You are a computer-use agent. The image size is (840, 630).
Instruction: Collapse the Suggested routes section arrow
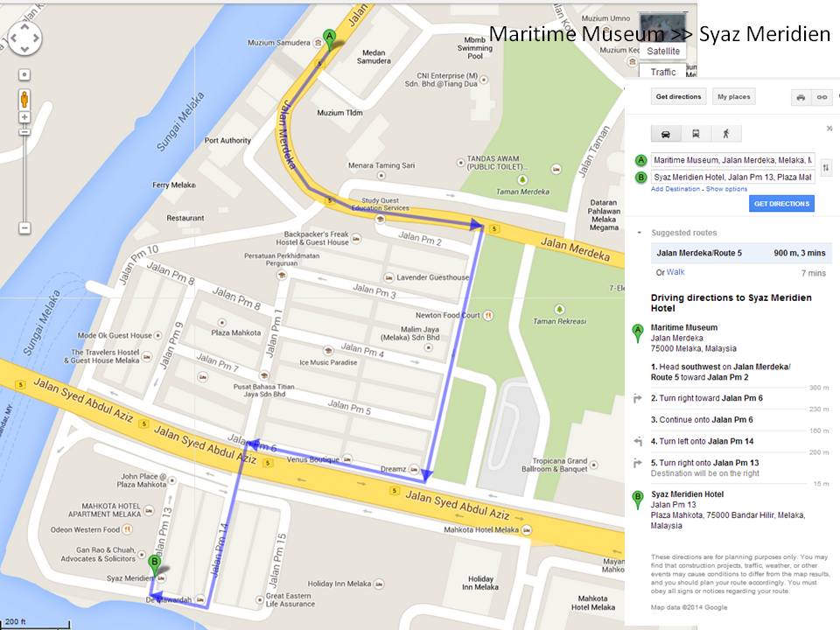coord(639,233)
